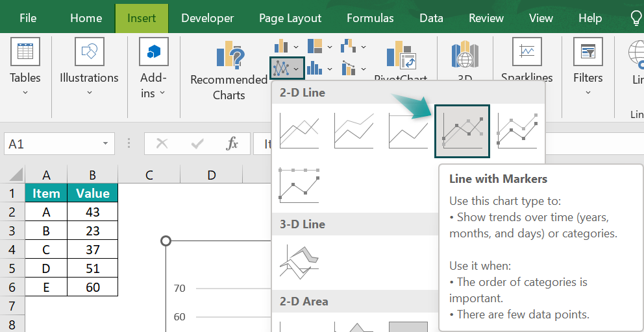
Task: Select the basic Line chart thumbnail
Action: [299, 131]
